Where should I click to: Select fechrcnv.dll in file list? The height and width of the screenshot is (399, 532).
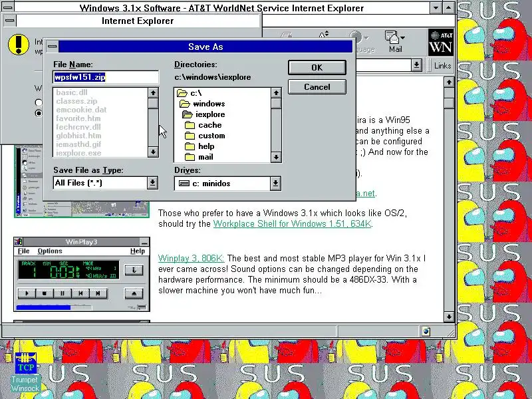78,127
